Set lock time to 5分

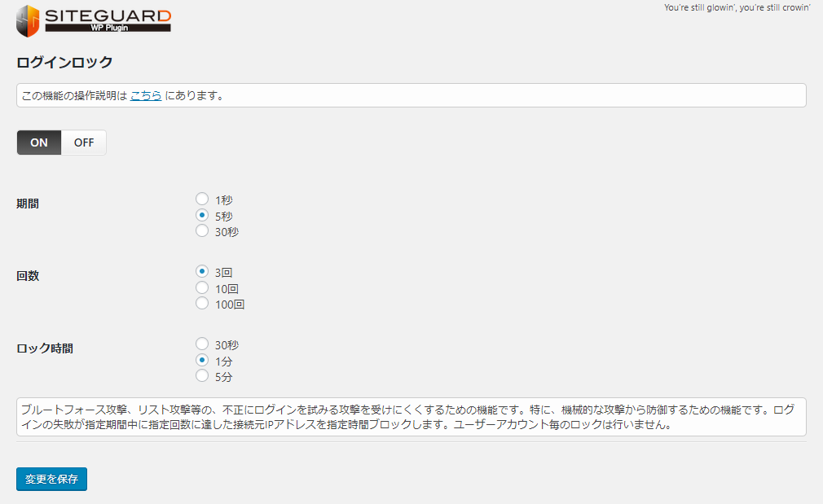(x=202, y=376)
